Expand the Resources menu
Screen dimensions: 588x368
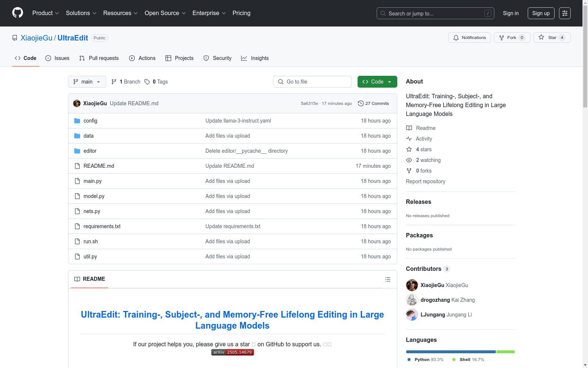click(121, 13)
